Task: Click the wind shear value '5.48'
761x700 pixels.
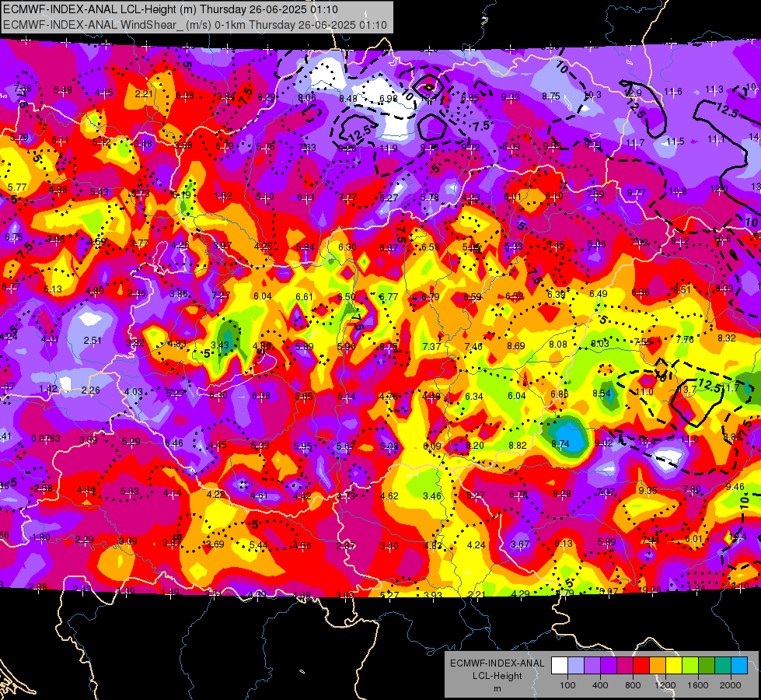Action: click(63, 90)
